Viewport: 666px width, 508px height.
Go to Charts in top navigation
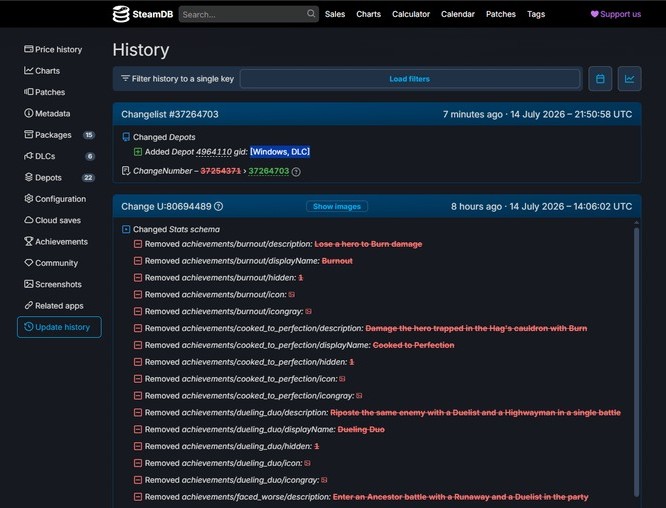[x=368, y=14]
